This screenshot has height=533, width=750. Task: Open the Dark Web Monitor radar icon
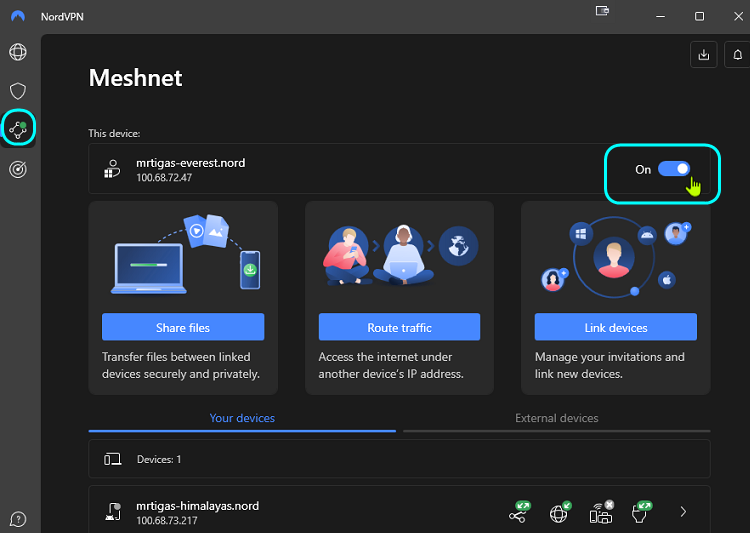(x=18, y=169)
